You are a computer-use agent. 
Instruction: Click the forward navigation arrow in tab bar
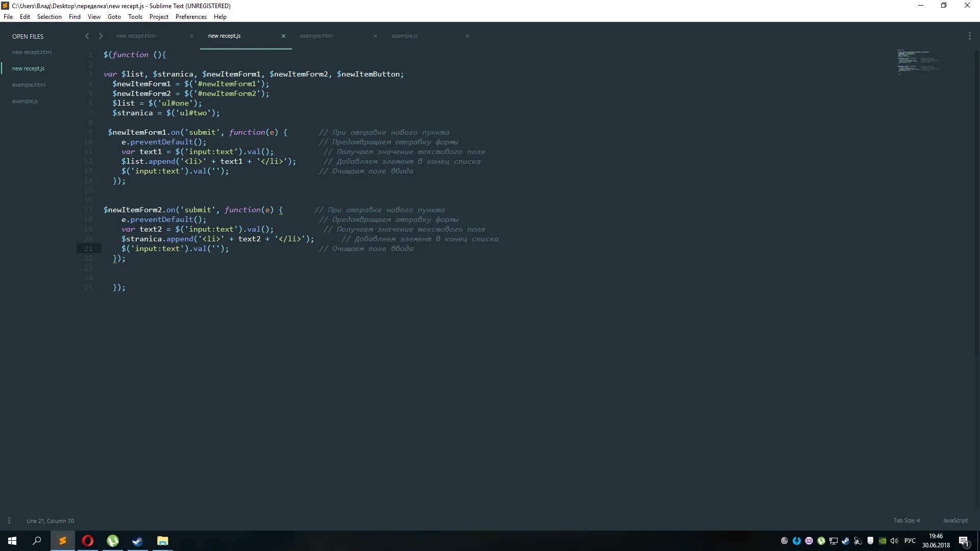(101, 36)
